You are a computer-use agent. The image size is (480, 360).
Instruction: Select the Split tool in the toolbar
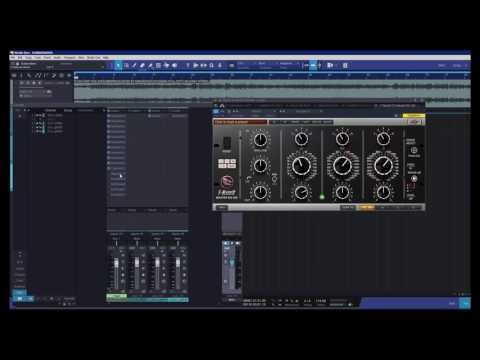tap(135, 65)
